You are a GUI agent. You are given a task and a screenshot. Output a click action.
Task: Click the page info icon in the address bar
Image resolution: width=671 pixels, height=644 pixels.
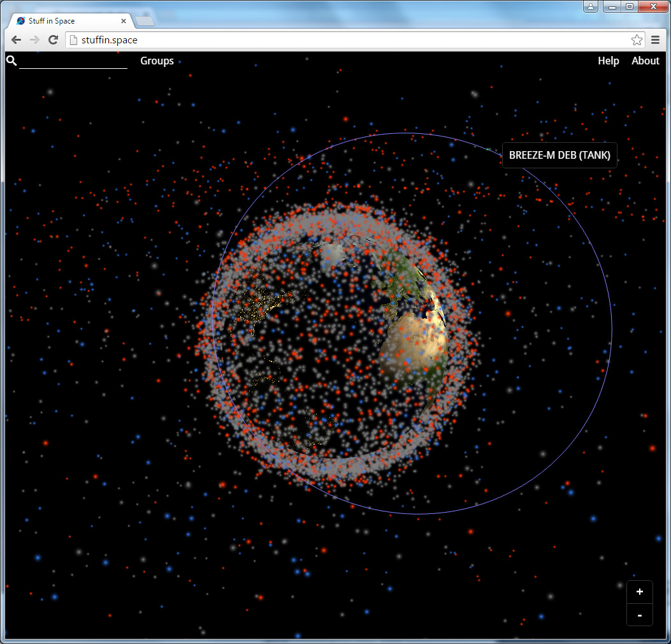click(74, 40)
